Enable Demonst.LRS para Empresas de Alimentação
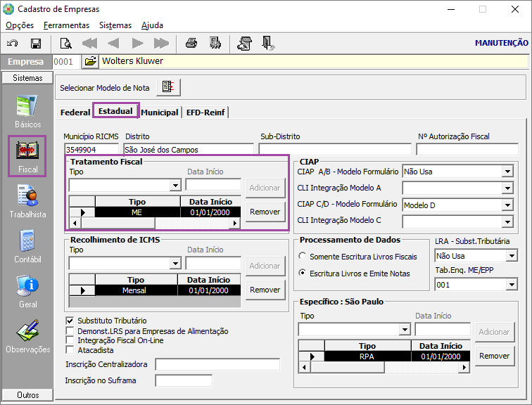Image resolution: width=532 pixels, height=405 pixels. [70, 330]
